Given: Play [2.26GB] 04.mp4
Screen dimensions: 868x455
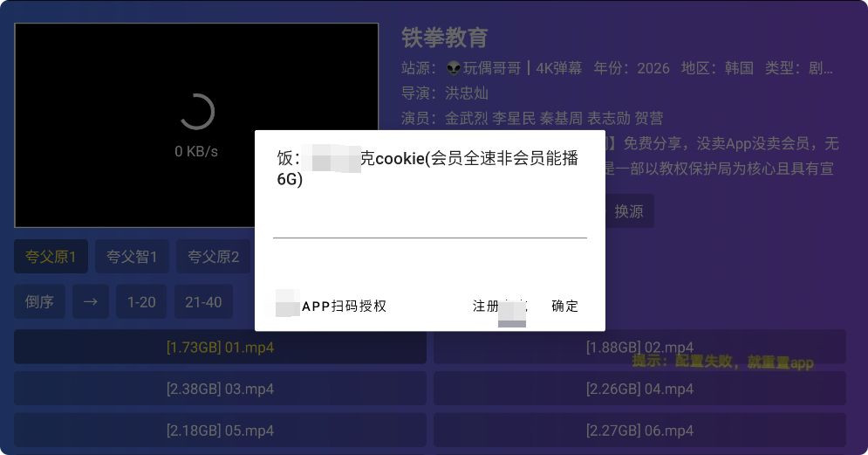Looking at the screenshot, I should [639, 389].
